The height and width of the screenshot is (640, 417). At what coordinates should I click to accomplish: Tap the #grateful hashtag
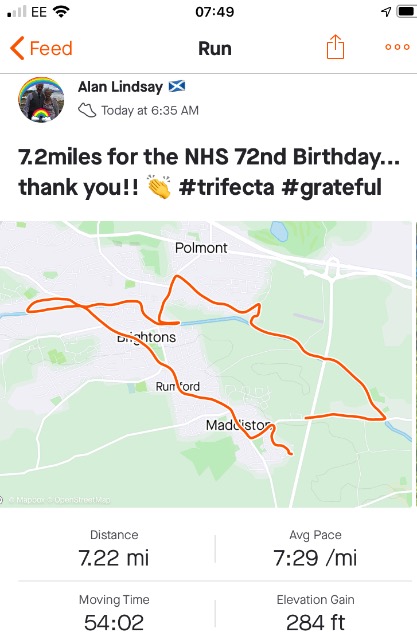click(332, 188)
